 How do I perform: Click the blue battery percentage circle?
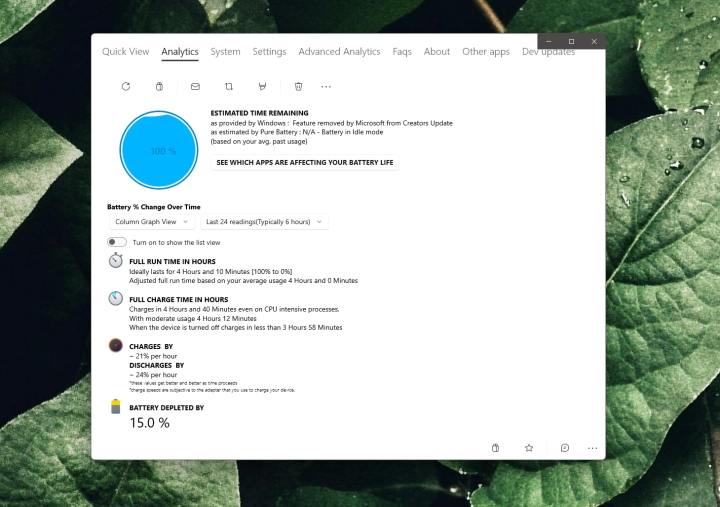pyautogui.click(x=161, y=150)
